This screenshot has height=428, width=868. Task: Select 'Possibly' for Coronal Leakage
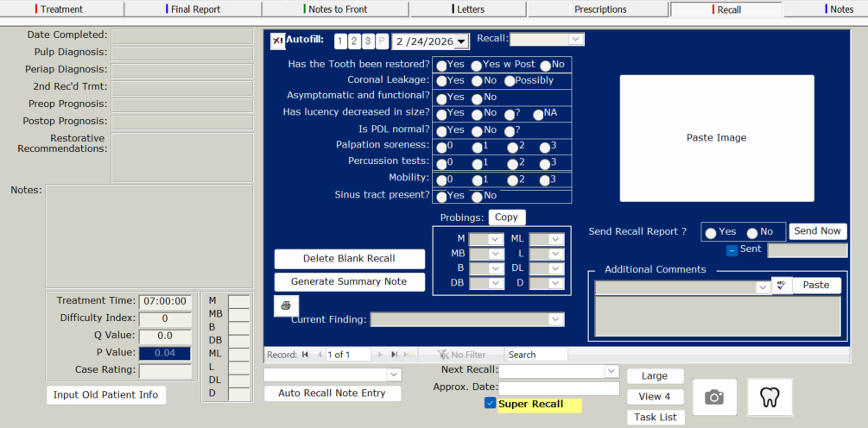pos(510,81)
